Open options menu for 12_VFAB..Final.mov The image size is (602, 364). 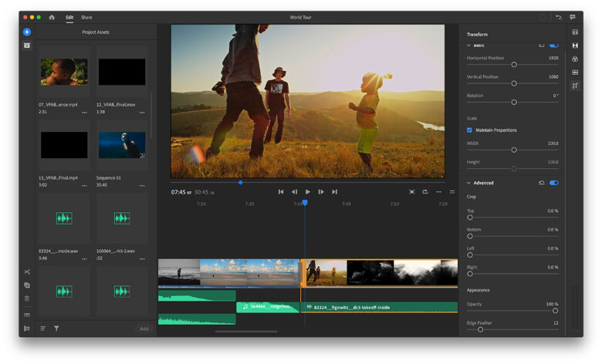(x=142, y=113)
